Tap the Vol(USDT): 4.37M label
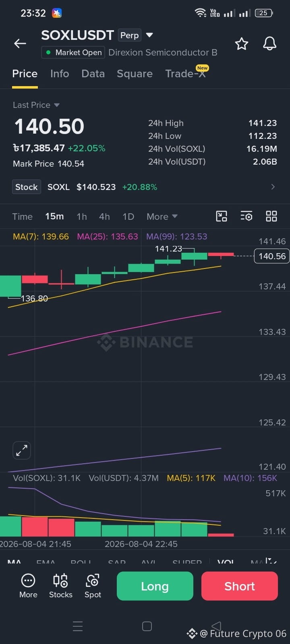 124,478
